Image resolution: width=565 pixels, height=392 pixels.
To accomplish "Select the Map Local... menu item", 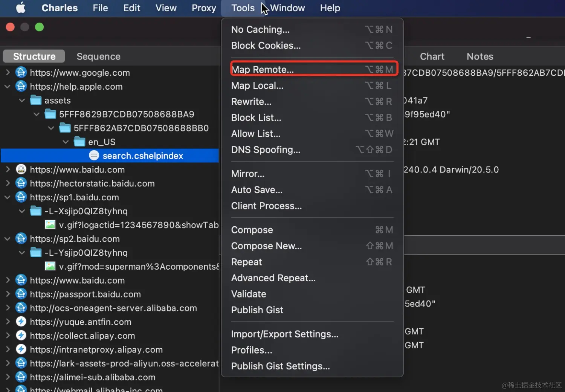I will coord(312,85).
